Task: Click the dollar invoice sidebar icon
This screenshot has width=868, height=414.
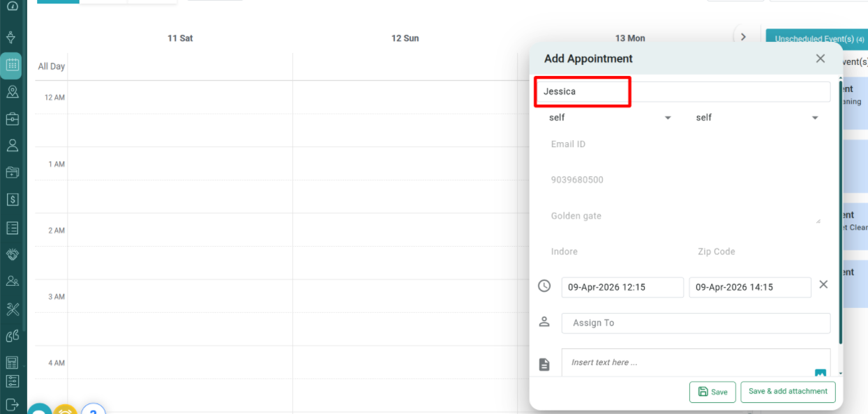Action: pos(12,199)
